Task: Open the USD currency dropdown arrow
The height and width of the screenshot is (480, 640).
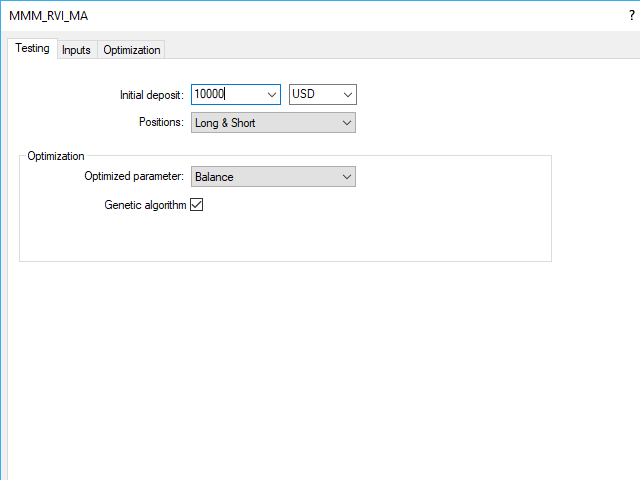Action: pos(347,94)
